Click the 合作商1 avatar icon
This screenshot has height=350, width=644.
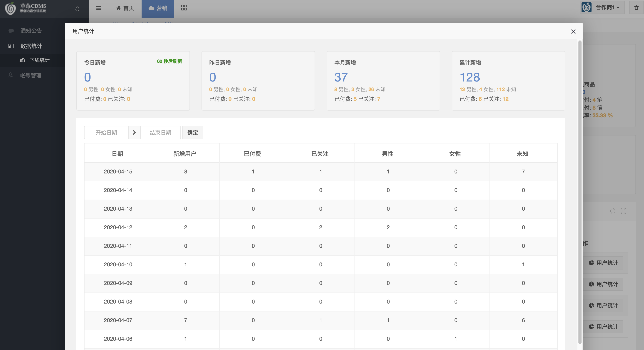[587, 8]
